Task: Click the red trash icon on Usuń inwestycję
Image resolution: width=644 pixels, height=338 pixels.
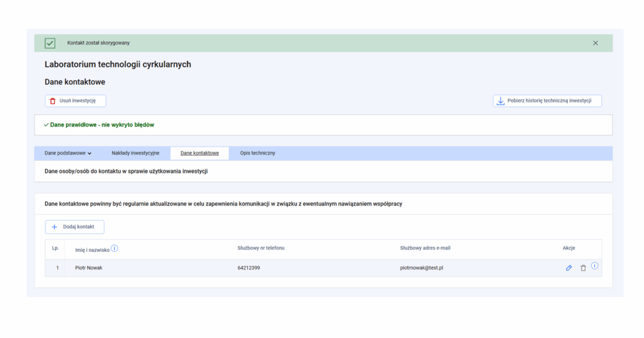Action: pos(53,101)
